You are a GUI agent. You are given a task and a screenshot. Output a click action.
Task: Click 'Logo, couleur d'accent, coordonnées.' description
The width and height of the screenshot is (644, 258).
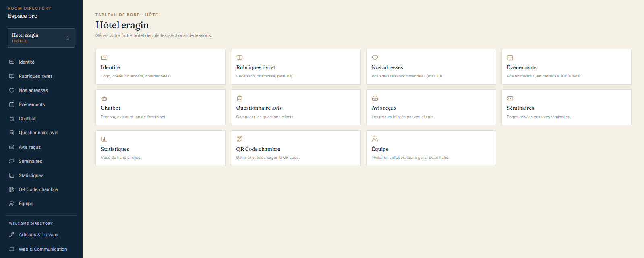pyautogui.click(x=136, y=76)
